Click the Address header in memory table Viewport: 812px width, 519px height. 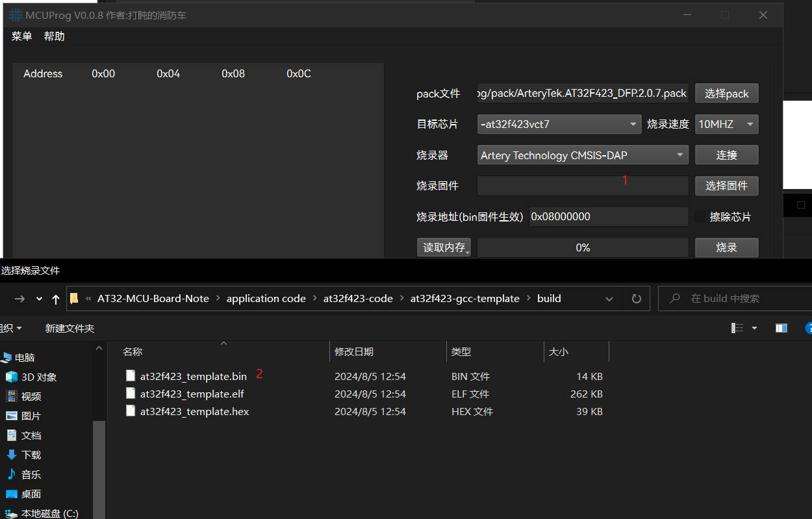coord(43,74)
